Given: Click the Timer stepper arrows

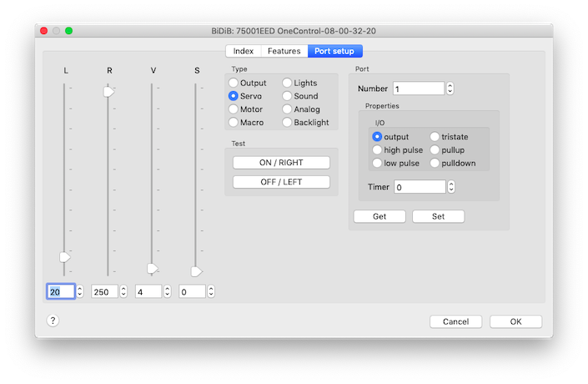Looking at the screenshot, I should point(451,187).
